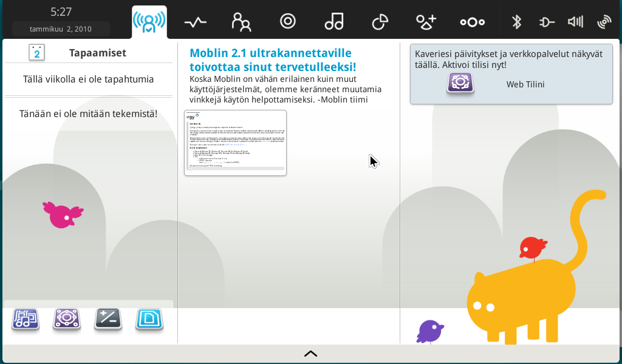Open the power plug battery indicator
This screenshot has height=364, width=622.
coord(547,22)
